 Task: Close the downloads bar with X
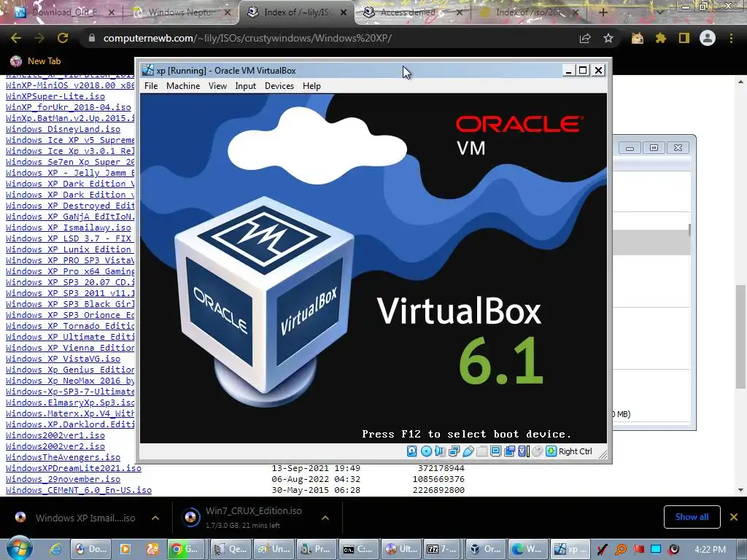[734, 517]
